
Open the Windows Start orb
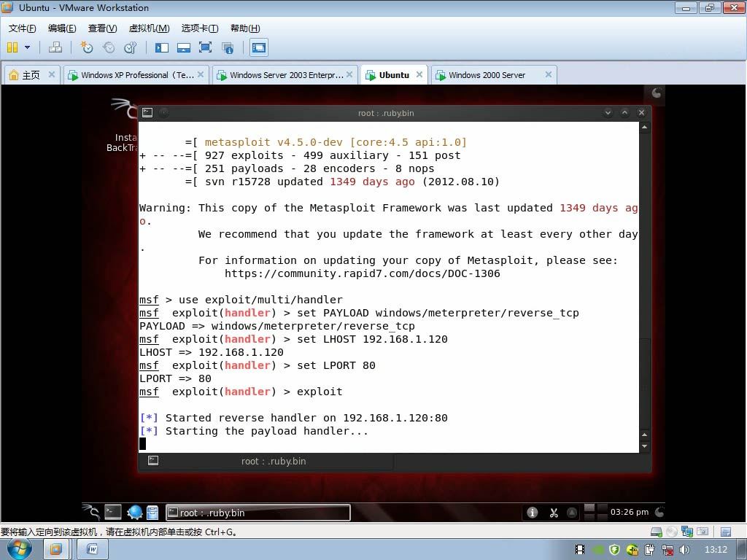(x=20, y=550)
